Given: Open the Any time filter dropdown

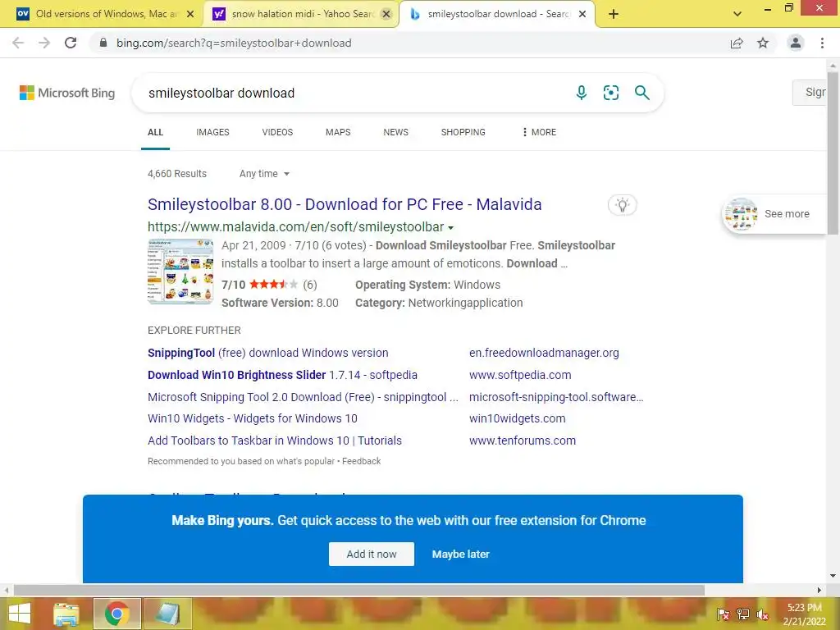Looking at the screenshot, I should (264, 174).
